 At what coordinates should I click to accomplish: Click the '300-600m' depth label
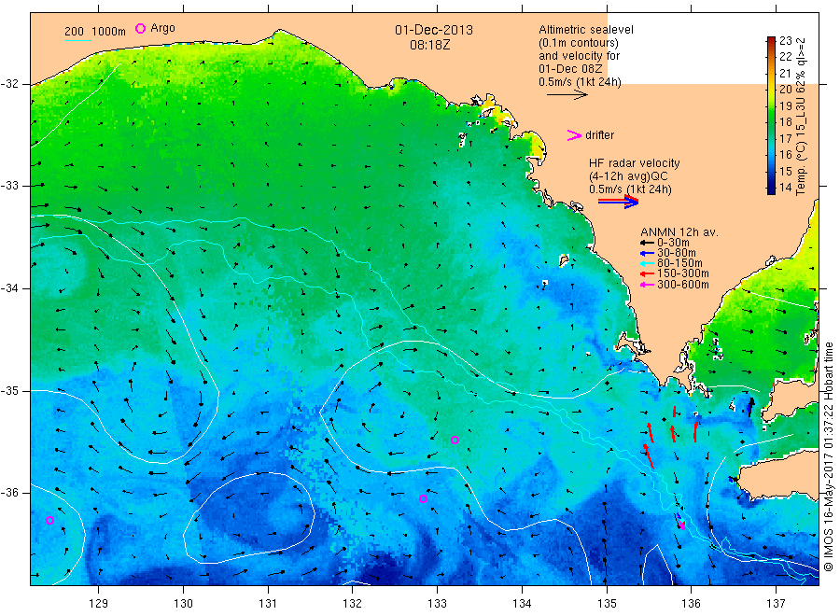(x=683, y=285)
